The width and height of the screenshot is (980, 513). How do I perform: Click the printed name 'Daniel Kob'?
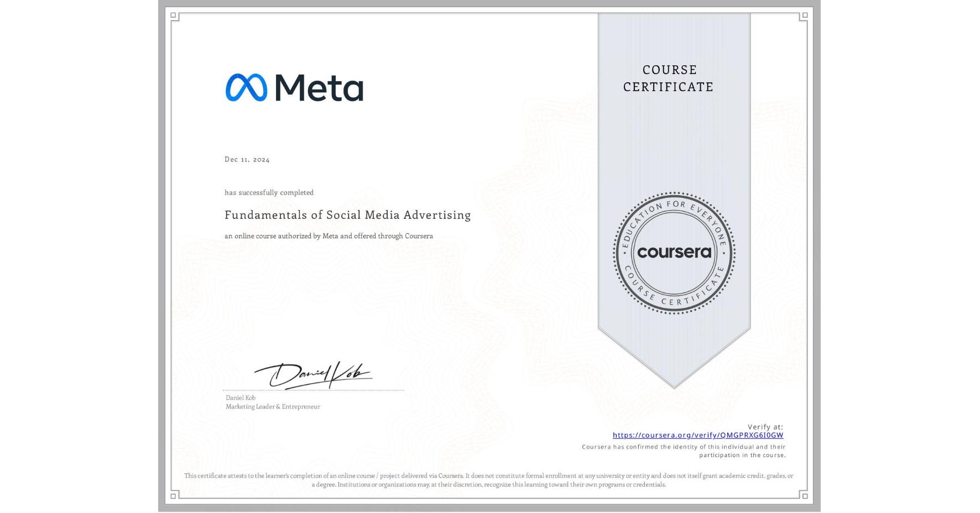point(241,397)
